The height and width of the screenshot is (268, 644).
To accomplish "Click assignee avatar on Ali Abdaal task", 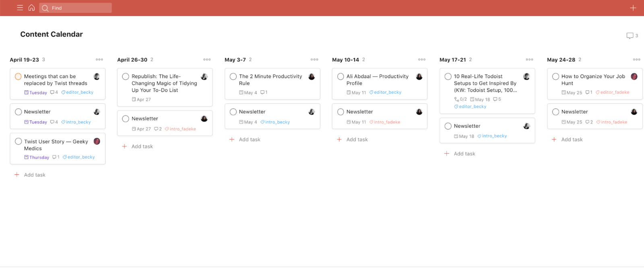I will point(419,76).
